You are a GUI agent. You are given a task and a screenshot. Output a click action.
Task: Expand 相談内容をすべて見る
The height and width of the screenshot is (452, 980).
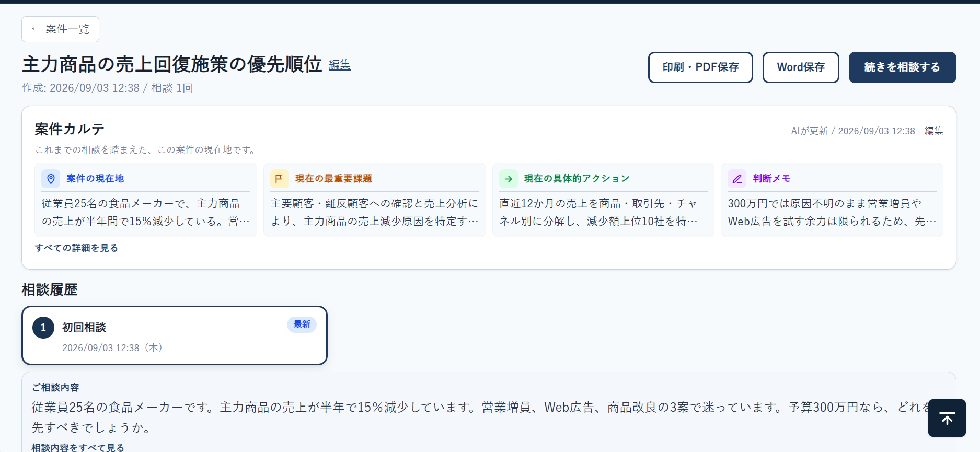[x=78, y=447]
